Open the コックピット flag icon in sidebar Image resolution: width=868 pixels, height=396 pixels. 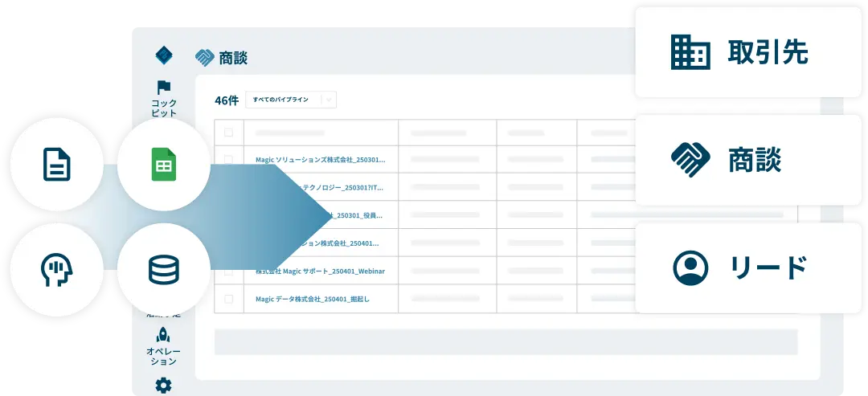[x=164, y=98]
